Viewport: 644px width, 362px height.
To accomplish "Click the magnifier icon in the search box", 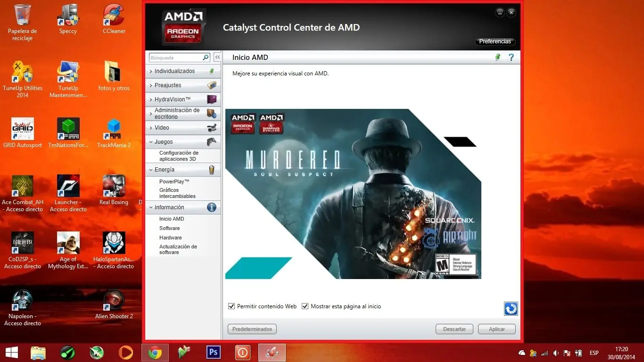I will [x=206, y=58].
